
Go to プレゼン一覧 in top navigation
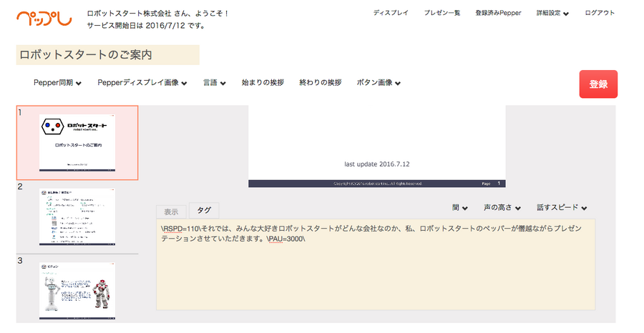441,13
